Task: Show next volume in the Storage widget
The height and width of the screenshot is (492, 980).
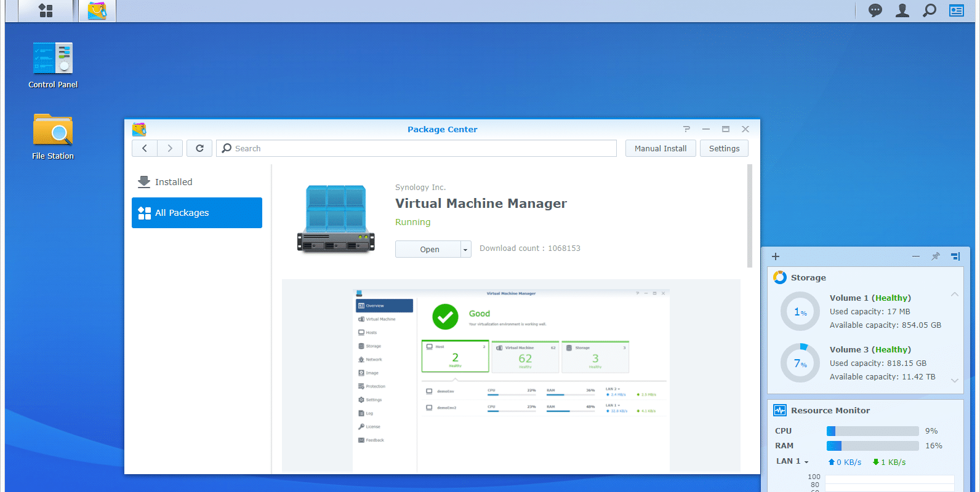Action: pyautogui.click(x=955, y=381)
